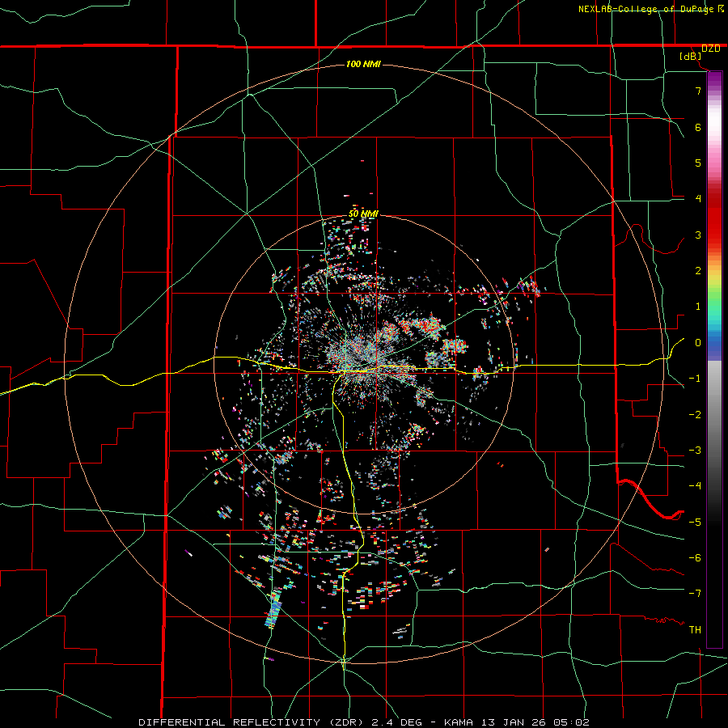The height and width of the screenshot is (728, 728).
Task: Click the [dB] units label
Action: point(691,57)
